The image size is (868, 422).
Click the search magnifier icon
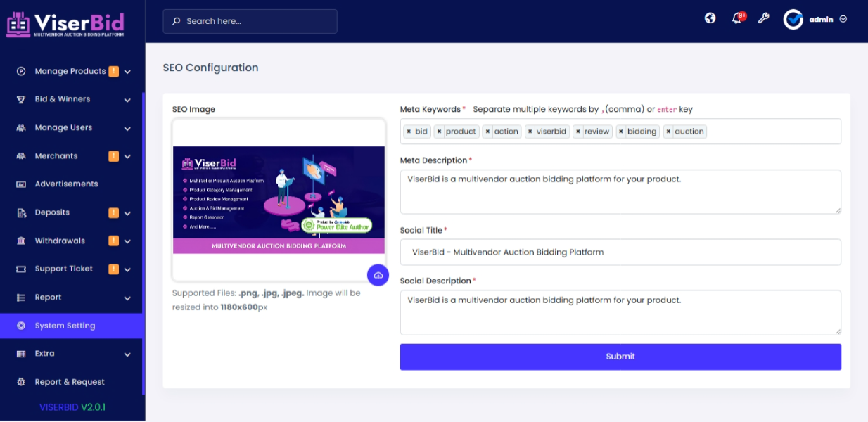(x=176, y=21)
